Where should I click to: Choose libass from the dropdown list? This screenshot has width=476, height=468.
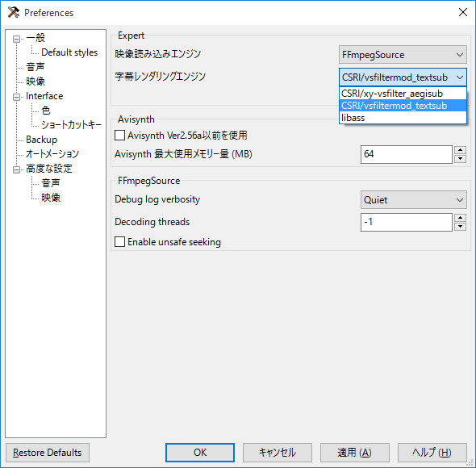403,118
